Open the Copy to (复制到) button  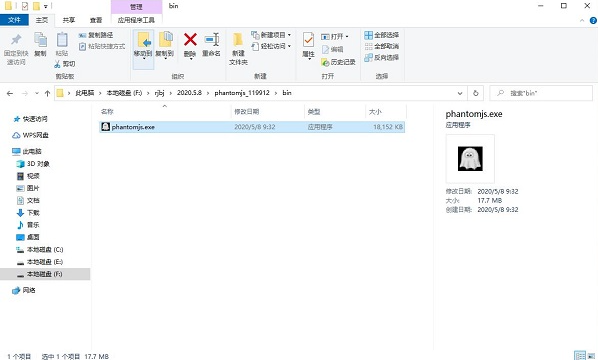click(165, 45)
